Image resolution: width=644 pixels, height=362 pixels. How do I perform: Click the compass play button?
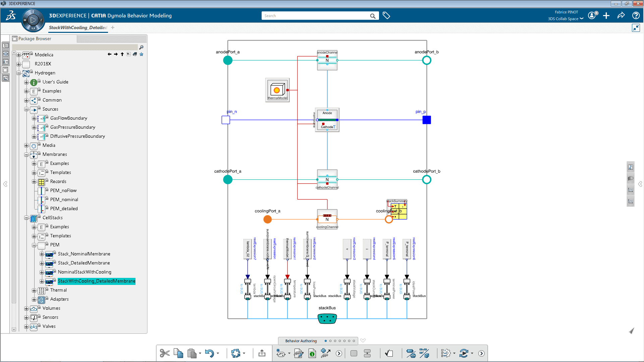33,20
